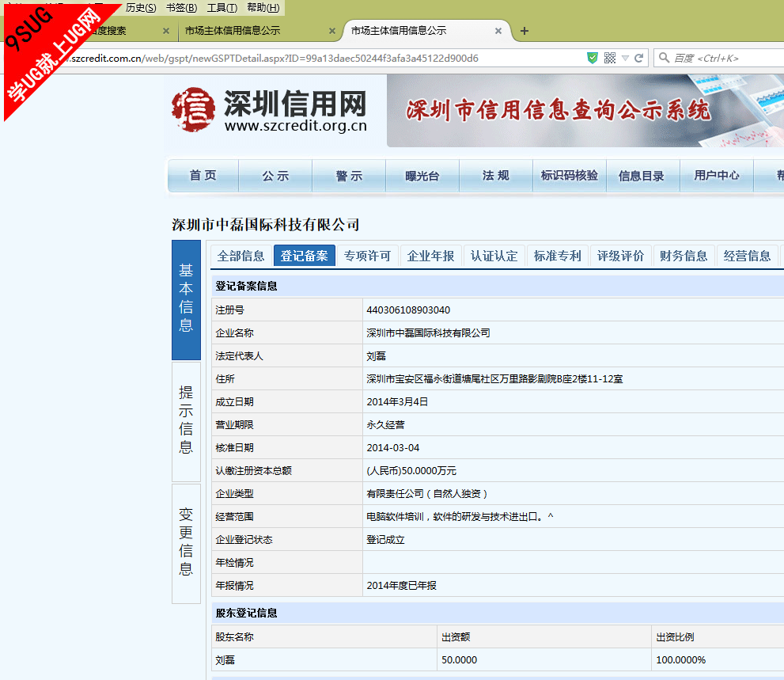Open 信息目录 in the navigation bar
784x680 pixels.
(642, 176)
